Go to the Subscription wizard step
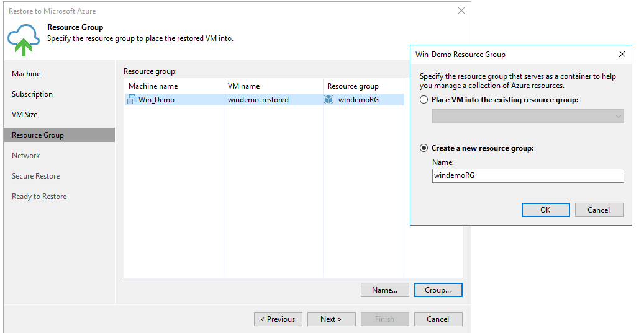The image size is (644, 333). (32, 94)
